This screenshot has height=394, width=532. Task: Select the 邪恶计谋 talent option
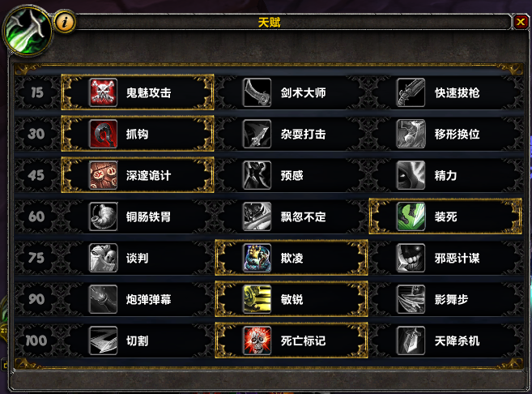pyautogui.click(x=445, y=258)
